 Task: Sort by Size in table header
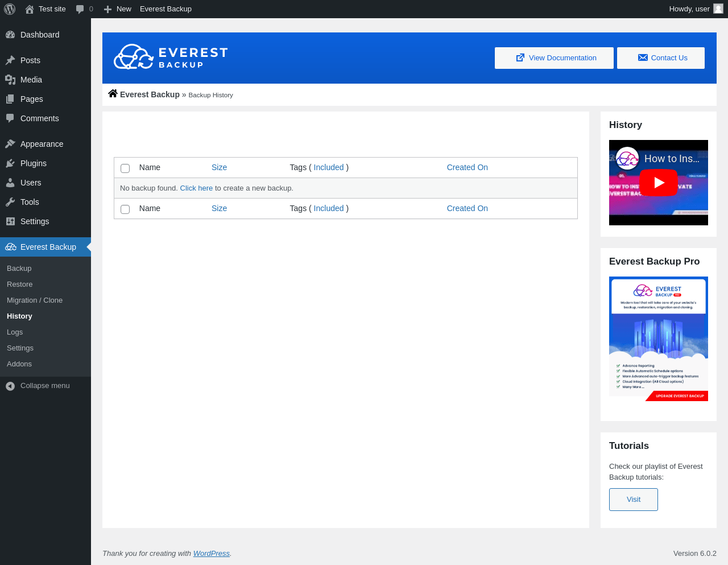[219, 167]
